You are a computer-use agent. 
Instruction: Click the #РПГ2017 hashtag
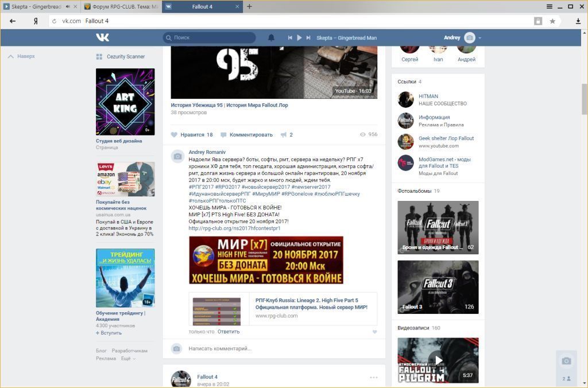pos(201,187)
